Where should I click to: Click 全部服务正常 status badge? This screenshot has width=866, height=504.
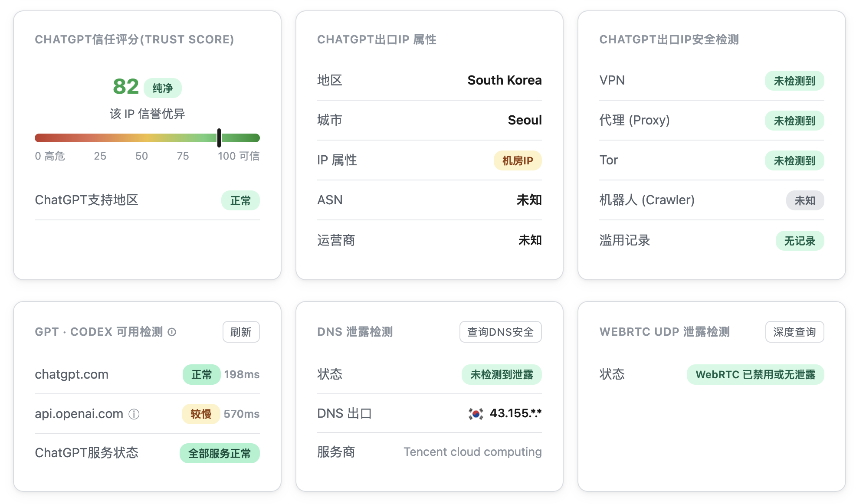tap(220, 453)
